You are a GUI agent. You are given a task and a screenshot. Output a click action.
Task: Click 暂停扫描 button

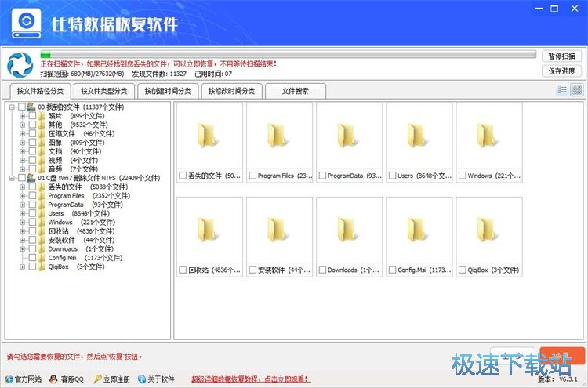[561, 56]
